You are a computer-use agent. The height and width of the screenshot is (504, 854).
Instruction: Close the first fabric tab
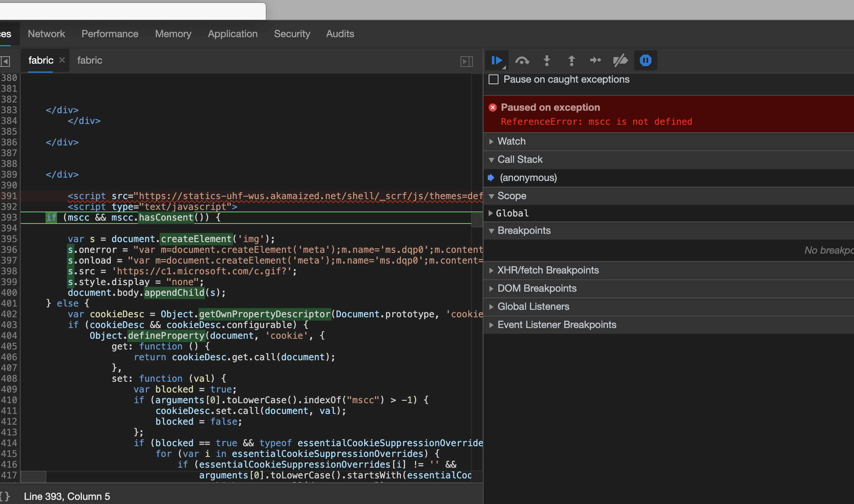(62, 60)
